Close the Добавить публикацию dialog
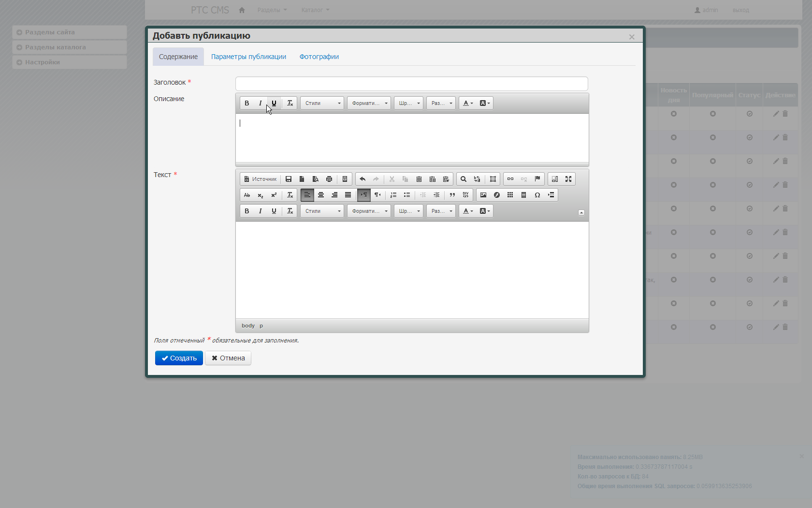812x508 pixels. (x=632, y=37)
